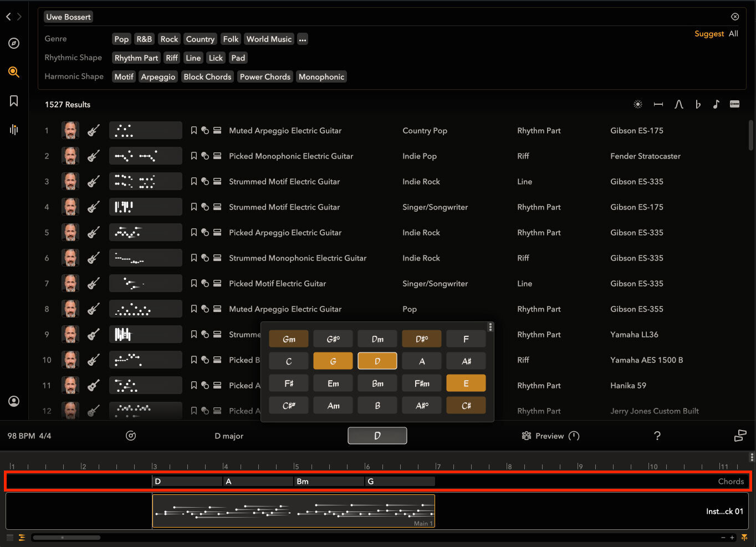Toggle the Rock genre filter tag

(169, 39)
